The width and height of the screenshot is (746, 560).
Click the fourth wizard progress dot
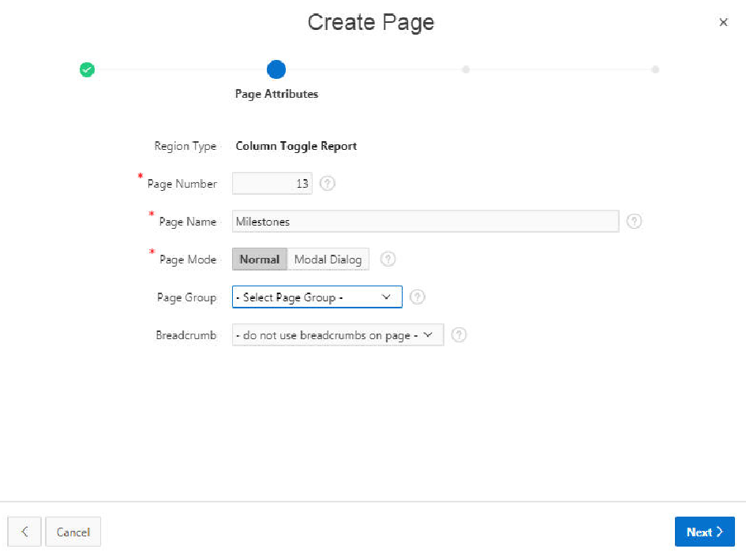(x=655, y=69)
